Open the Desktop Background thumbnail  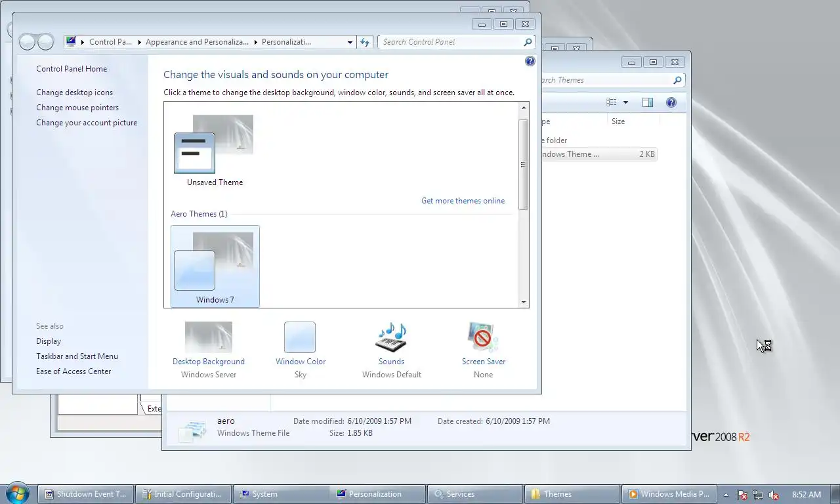pyautogui.click(x=209, y=337)
